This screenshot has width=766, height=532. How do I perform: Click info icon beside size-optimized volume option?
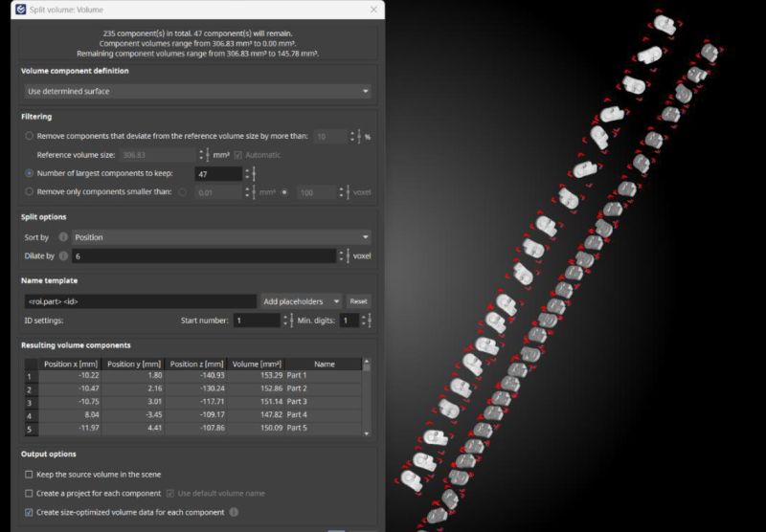coord(235,512)
